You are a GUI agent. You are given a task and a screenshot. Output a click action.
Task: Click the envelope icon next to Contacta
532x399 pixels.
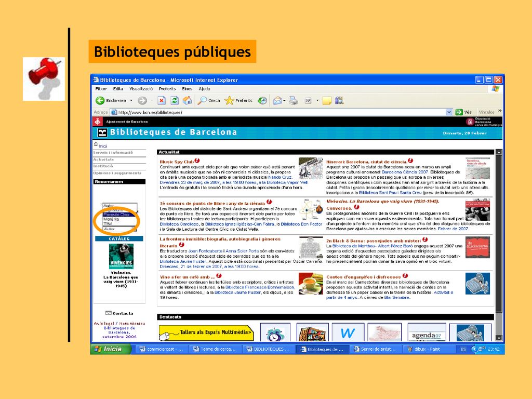point(109,313)
